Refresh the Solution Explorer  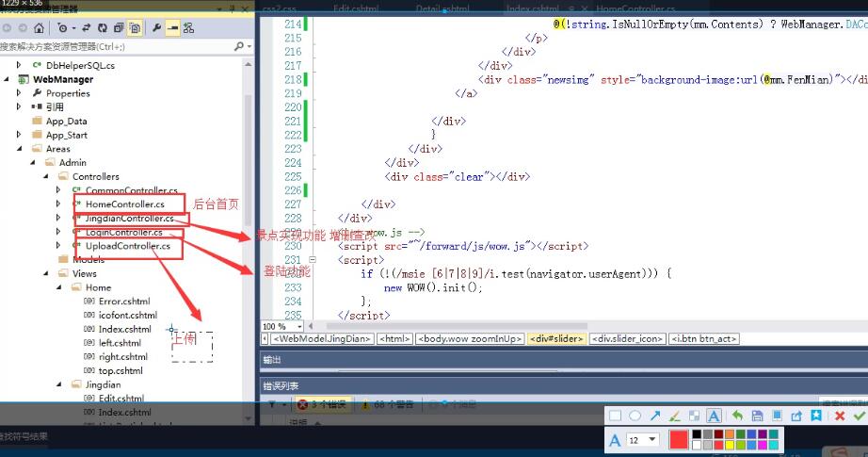point(103,27)
